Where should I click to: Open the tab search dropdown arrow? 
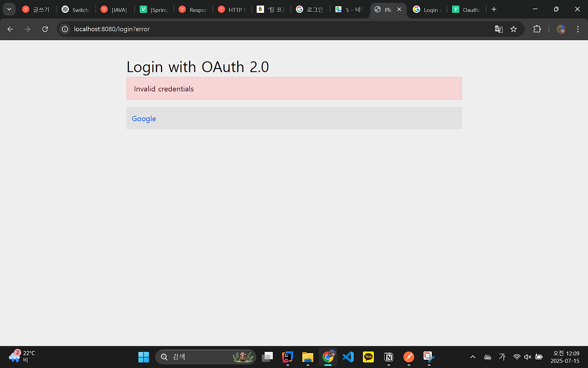click(9, 9)
